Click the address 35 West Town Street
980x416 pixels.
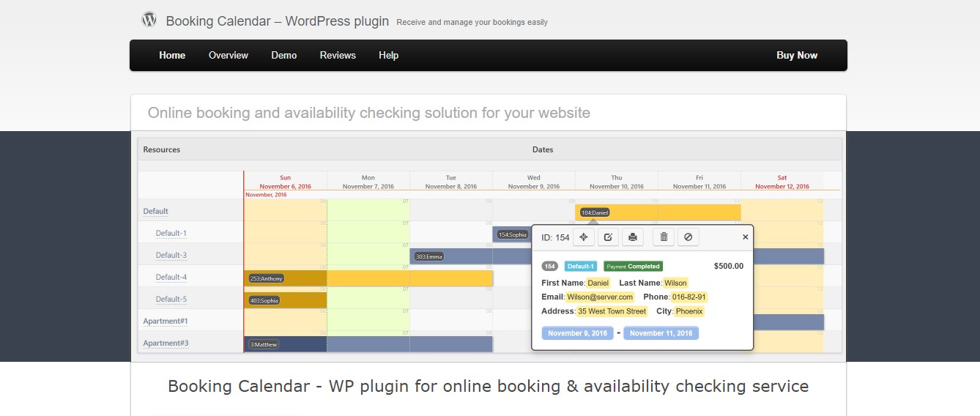click(x=612, y=311)
